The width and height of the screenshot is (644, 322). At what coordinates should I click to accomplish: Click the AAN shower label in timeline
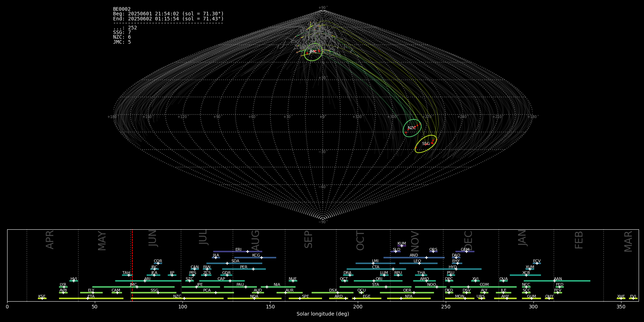(558, 279)
